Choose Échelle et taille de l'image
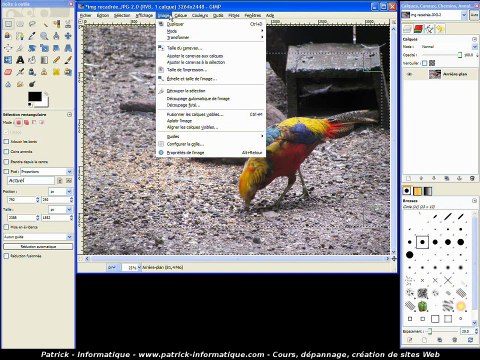This screenshot has width=480, height=360. [211, 79]
